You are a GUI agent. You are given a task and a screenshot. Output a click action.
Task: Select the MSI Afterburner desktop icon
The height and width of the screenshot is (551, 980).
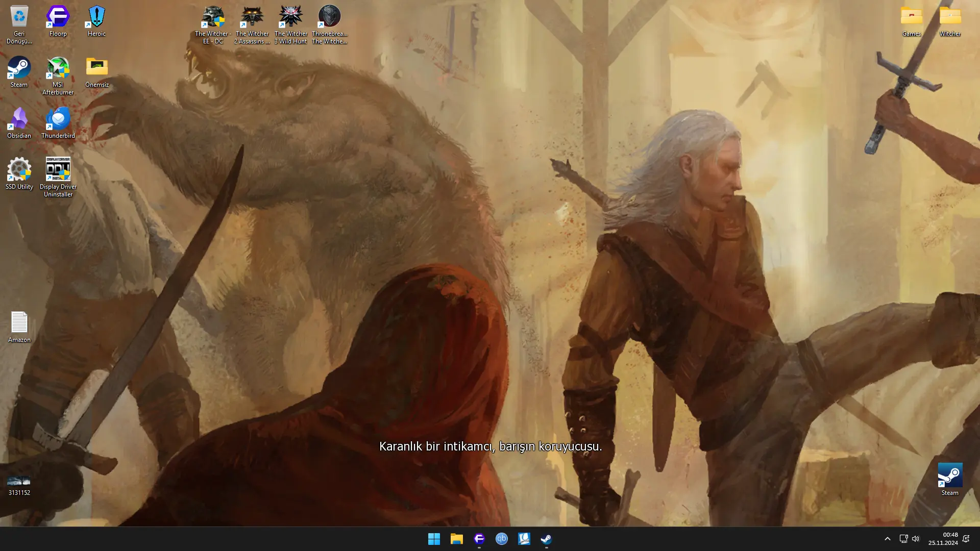[x=58, y=76]
